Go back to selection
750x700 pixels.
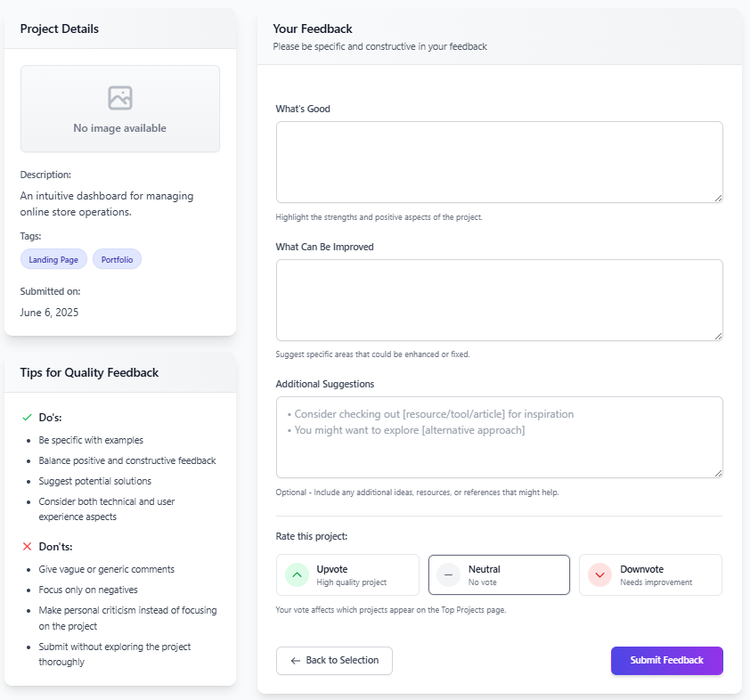click(x=334, y=660)
